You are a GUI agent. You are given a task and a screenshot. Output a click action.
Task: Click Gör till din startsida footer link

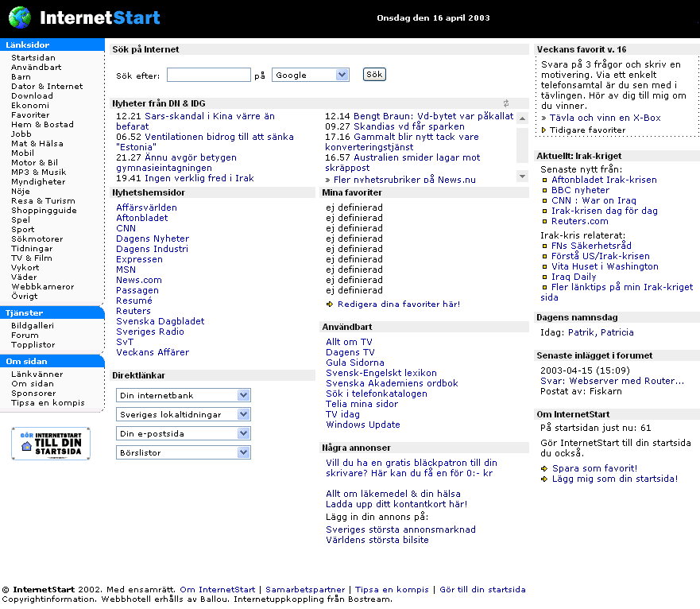click(482, 590)
